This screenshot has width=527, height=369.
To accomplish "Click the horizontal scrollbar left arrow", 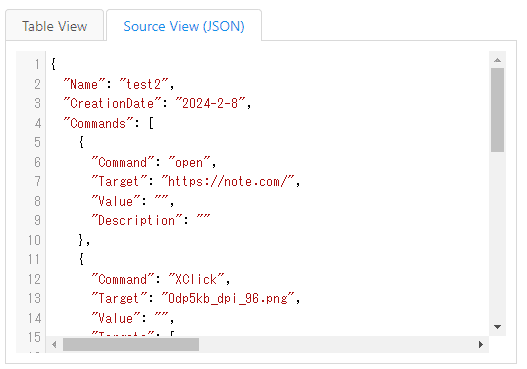I will (x=54, y=344).
